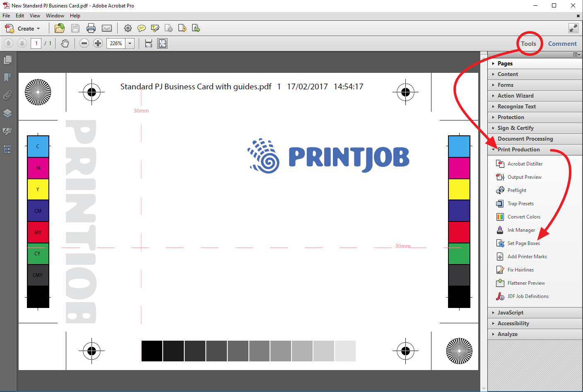583x392 pixels.
Task: Switch to the Comment pane tab
Action: (562, 43)
